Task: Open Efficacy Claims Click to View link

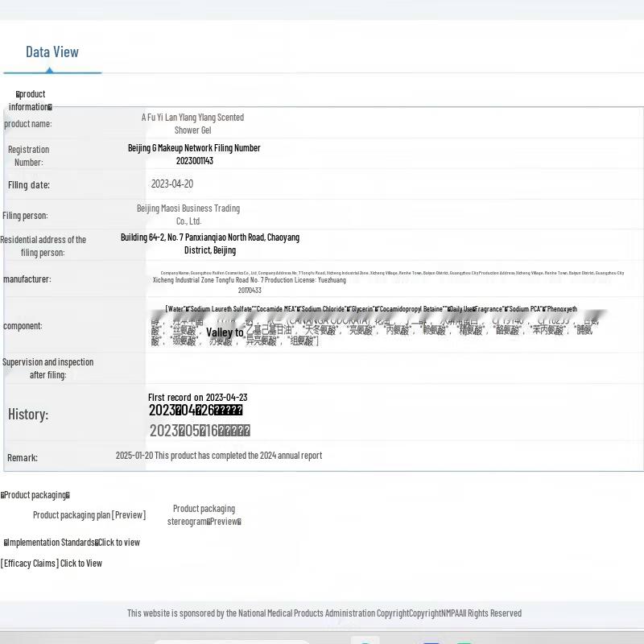Action: (x=52, y=563)
